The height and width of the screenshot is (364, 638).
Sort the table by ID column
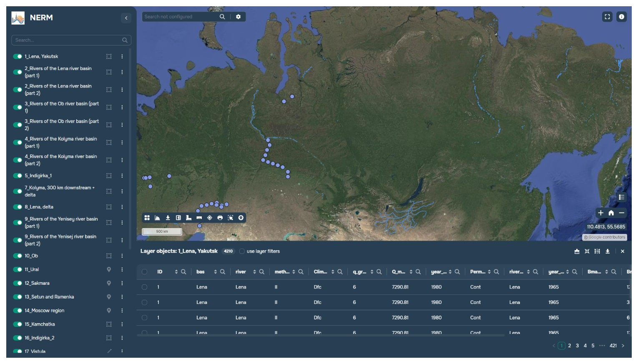176,272
